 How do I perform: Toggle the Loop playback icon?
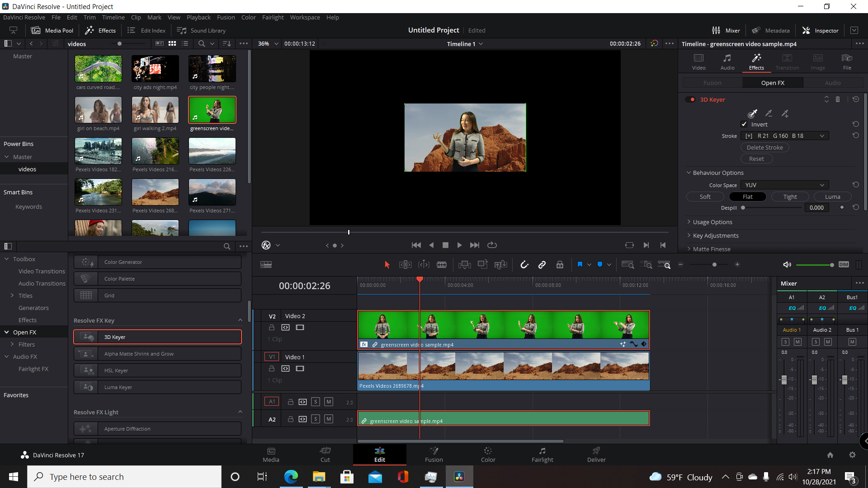[x=492, y=245]
